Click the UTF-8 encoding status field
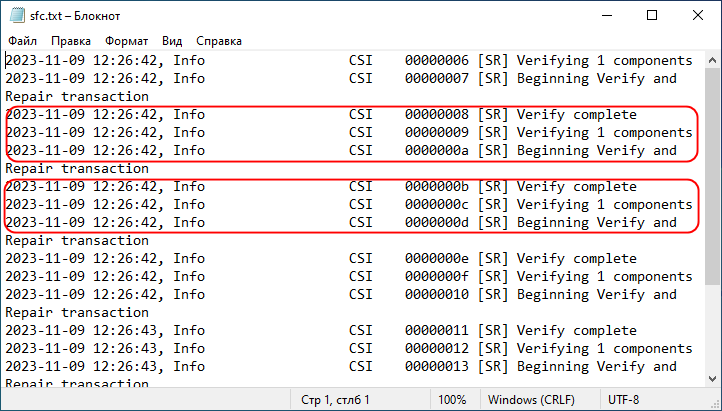Screen dimensions: 722x411 tap(623, 399)
